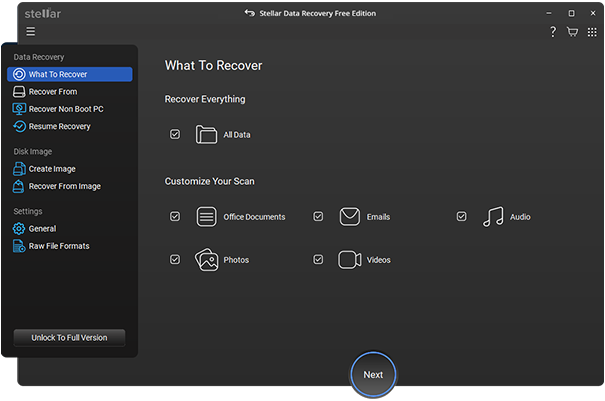605x401 pixels.
Task: Select Recover From menu item
Action: [69, 92]
